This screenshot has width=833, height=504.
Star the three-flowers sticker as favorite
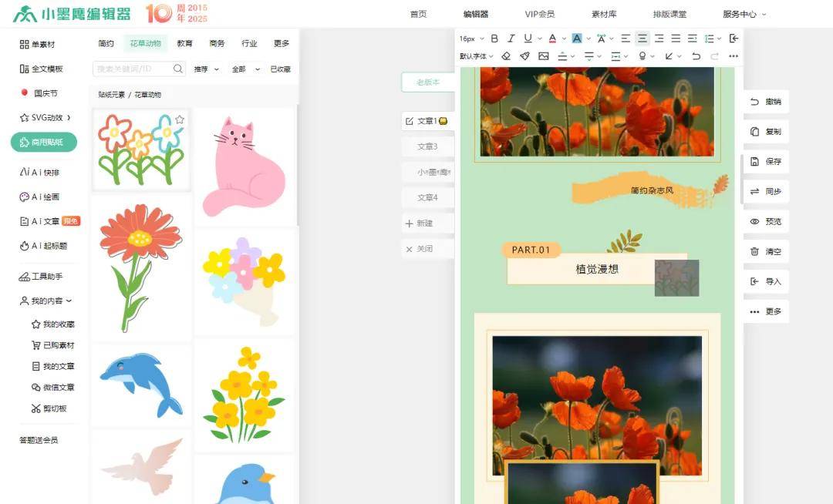(180, 119)
